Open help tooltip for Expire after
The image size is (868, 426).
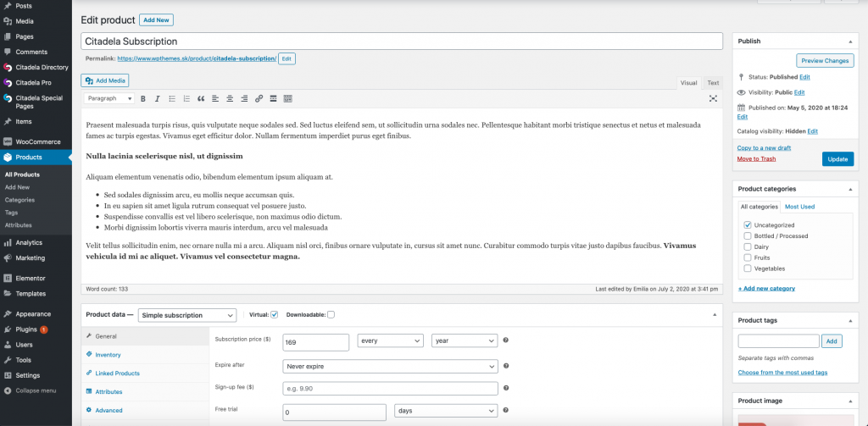tap(505, 366)
